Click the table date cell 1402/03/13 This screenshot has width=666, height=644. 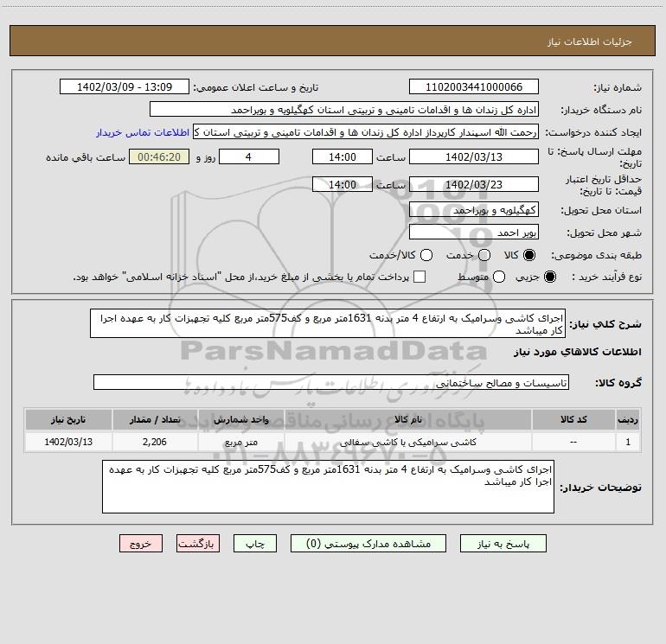point(68,442)
